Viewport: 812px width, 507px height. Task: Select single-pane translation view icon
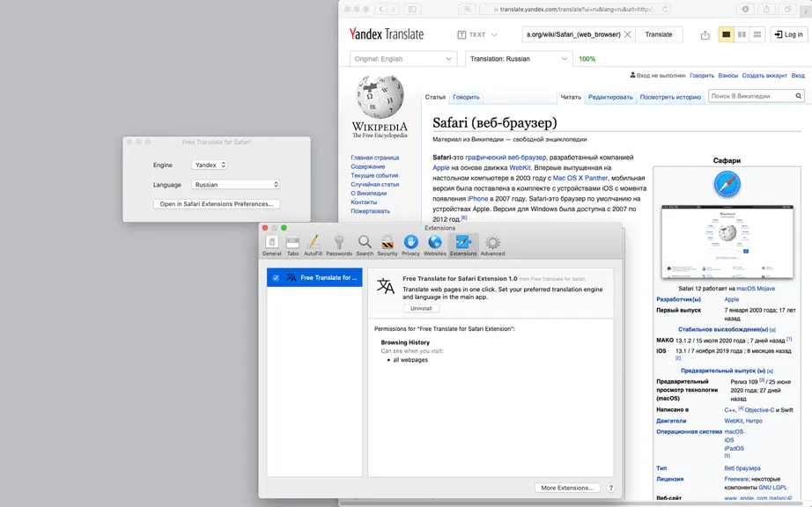click(726, 34)
